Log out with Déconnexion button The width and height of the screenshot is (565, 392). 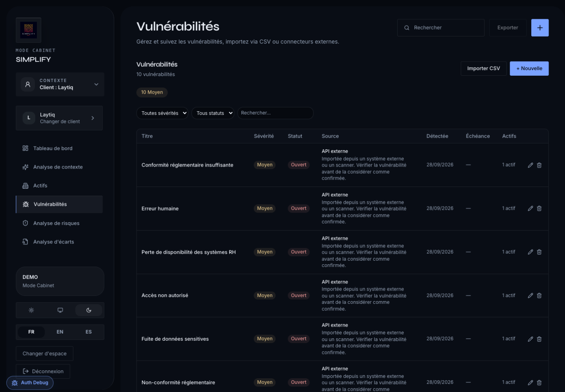point(43,371)
